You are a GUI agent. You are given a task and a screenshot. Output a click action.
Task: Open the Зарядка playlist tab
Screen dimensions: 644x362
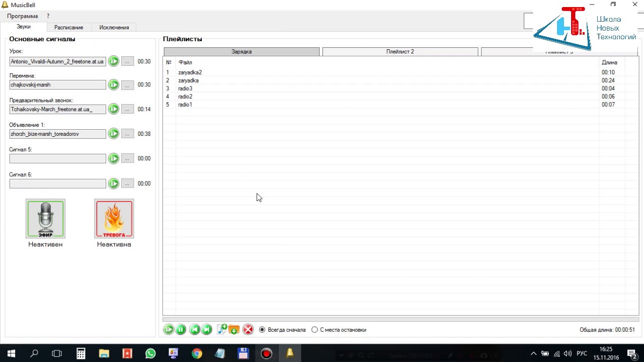pyautogui.click(x=242, y=52)
